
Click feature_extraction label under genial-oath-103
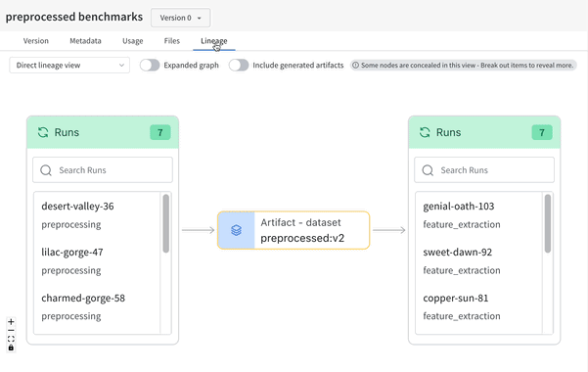pyautogui.click(x=462, y=225)
